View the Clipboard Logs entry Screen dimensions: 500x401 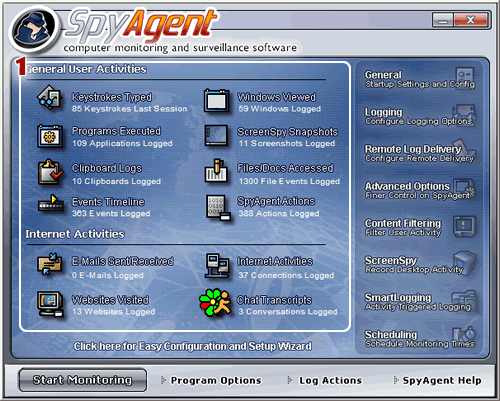coord(107,168)
